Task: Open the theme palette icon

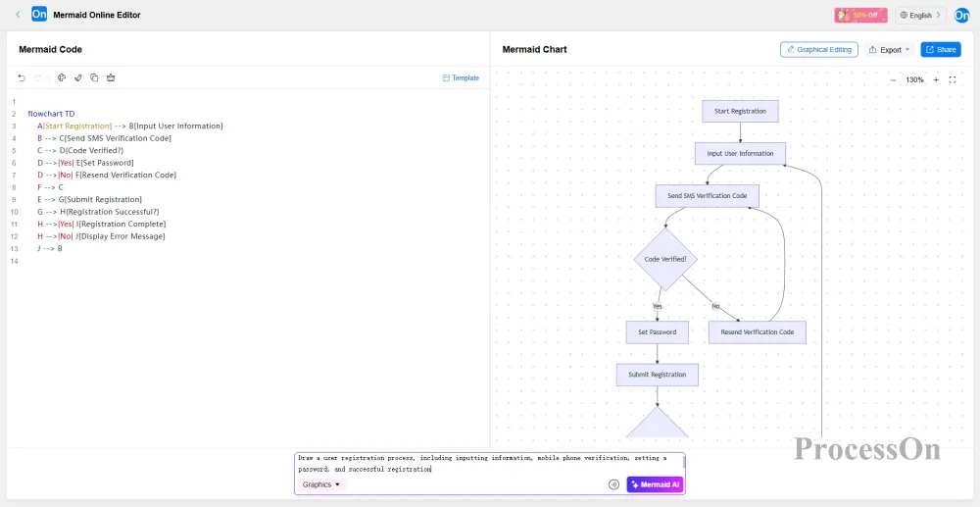Action: point(62,77)
